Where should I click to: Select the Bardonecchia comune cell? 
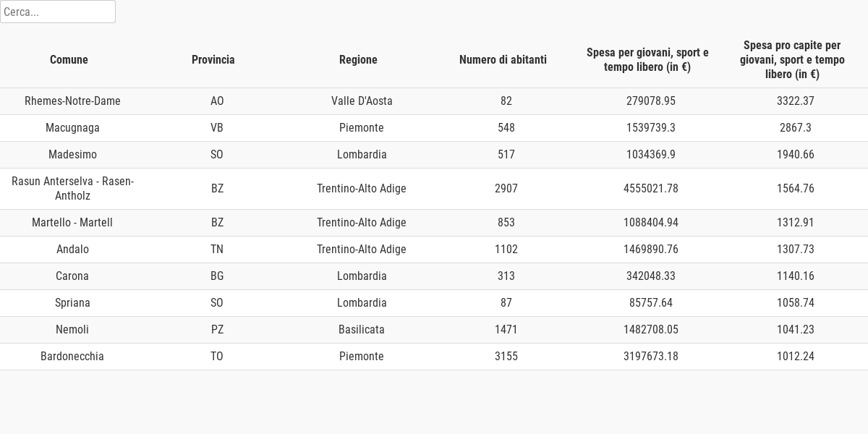[x=72, y=357]
